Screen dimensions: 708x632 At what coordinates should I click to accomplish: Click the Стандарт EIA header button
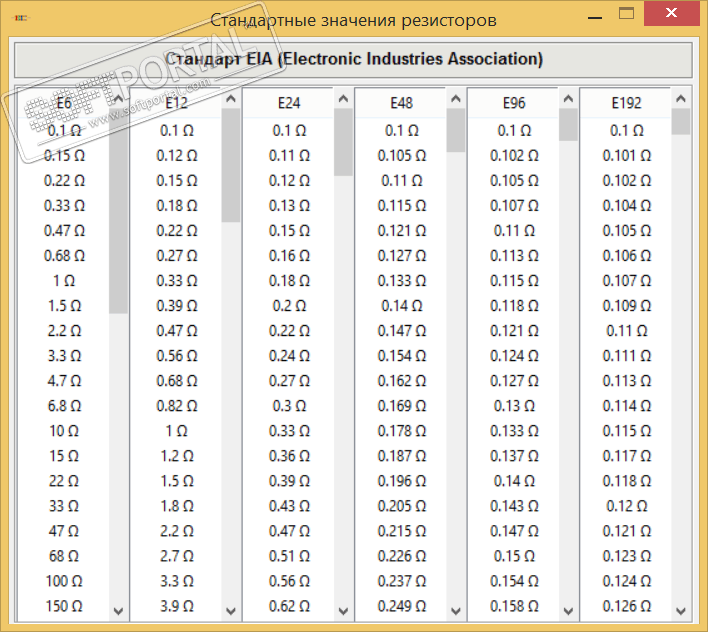pos(353,60)
